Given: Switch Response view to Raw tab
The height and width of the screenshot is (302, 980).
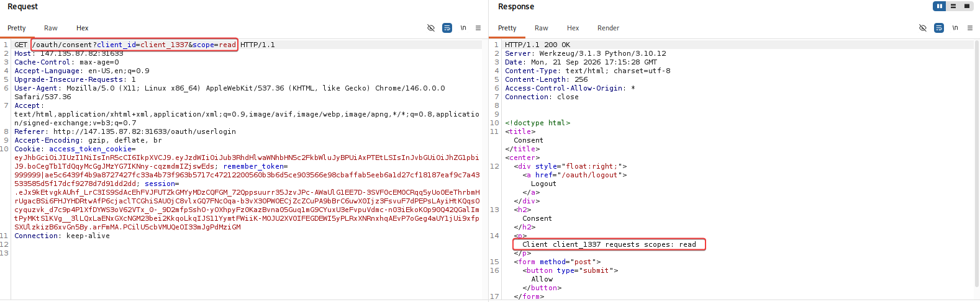Looking at the screenshot, I should click(542, 28).
